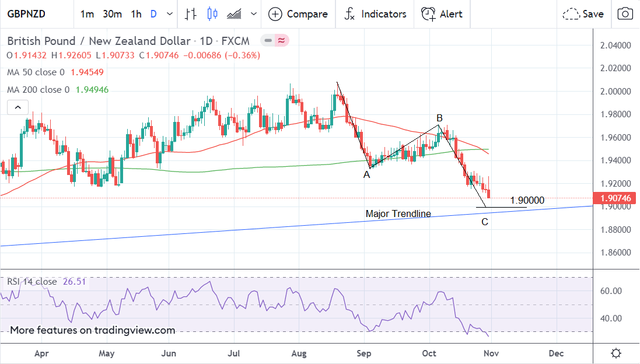This screenshot has width=640, height=364.
Task: Click the Save cloud button
Action: [x=583, y=14]
